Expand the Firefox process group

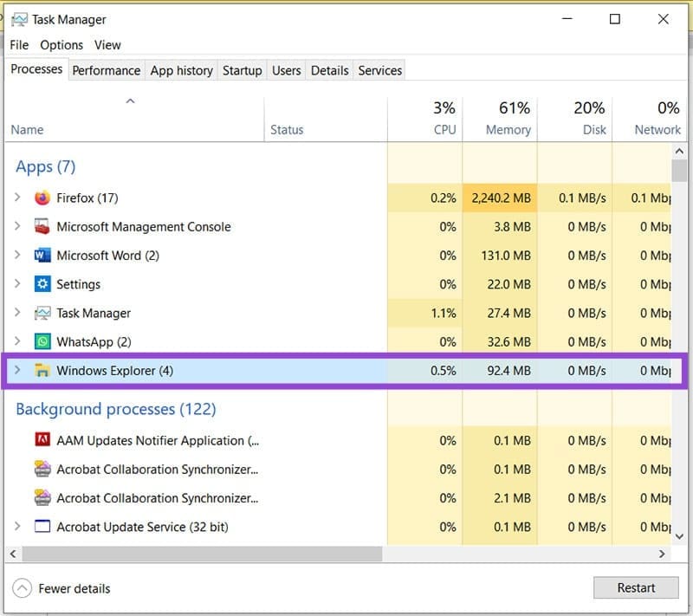[x=17, y=198]
